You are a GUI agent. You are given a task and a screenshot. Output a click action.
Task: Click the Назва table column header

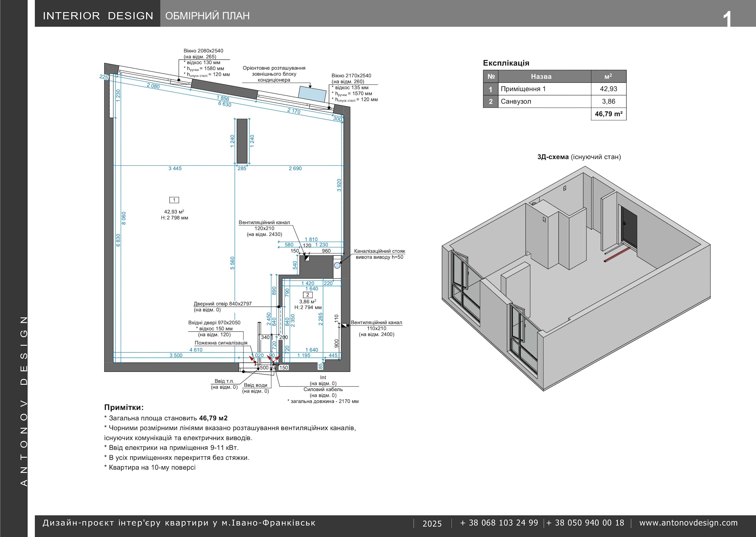(541, 77)
